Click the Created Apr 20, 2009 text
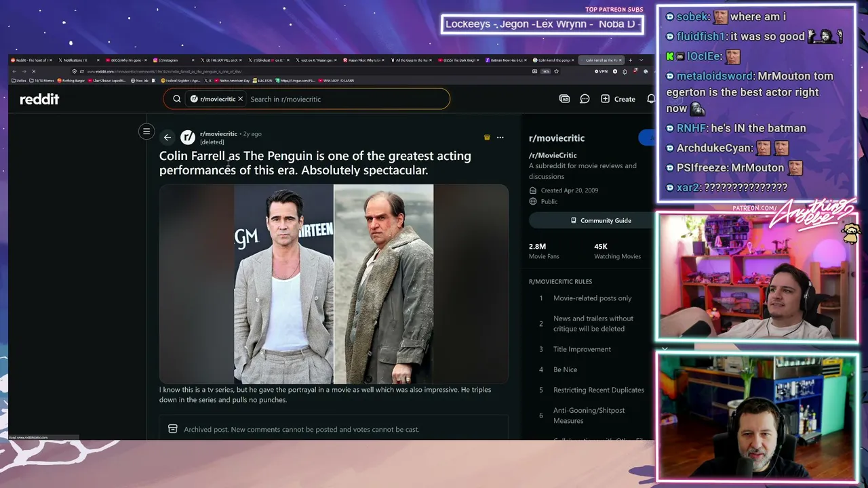The height and width of the screenshot is (488, 868). pyautogui.click(x=570, y=190)
